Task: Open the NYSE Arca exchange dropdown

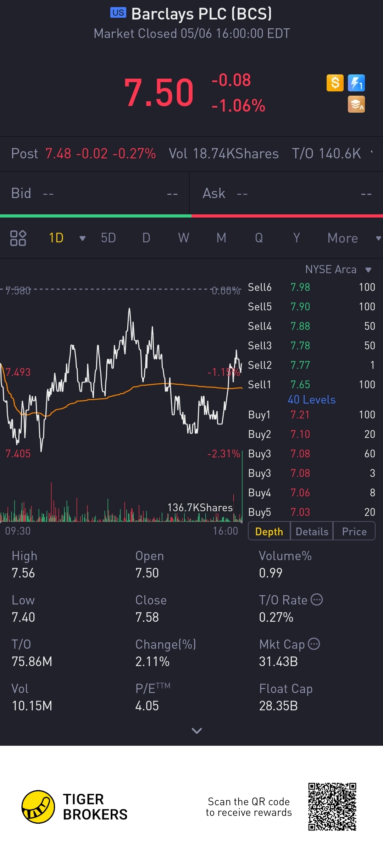Action: tap(338, 270)
